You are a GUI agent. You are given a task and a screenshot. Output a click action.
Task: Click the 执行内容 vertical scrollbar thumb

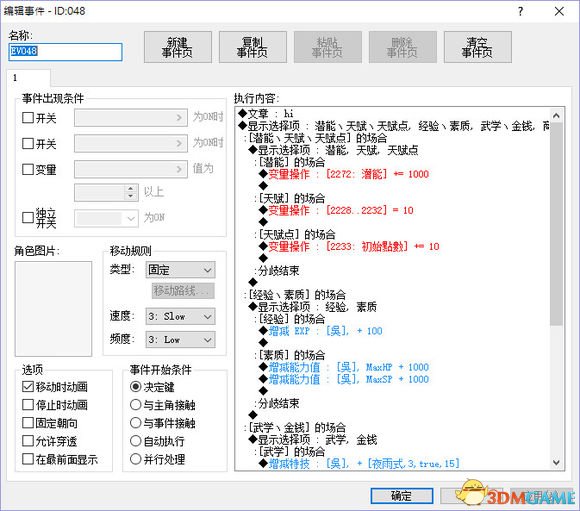click(x=556, y=224)
